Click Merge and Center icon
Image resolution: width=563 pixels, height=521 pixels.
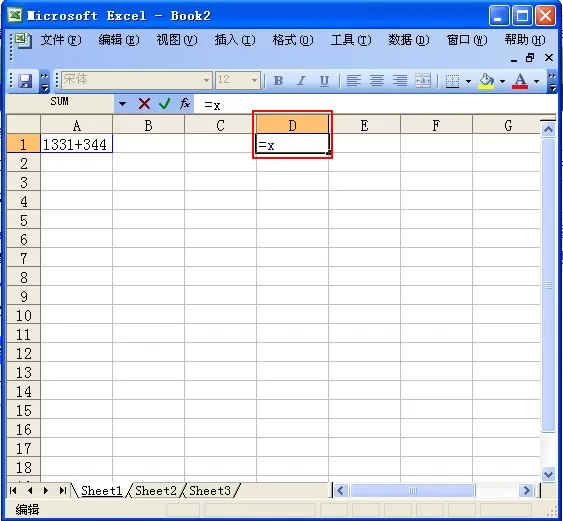[423, 81]
